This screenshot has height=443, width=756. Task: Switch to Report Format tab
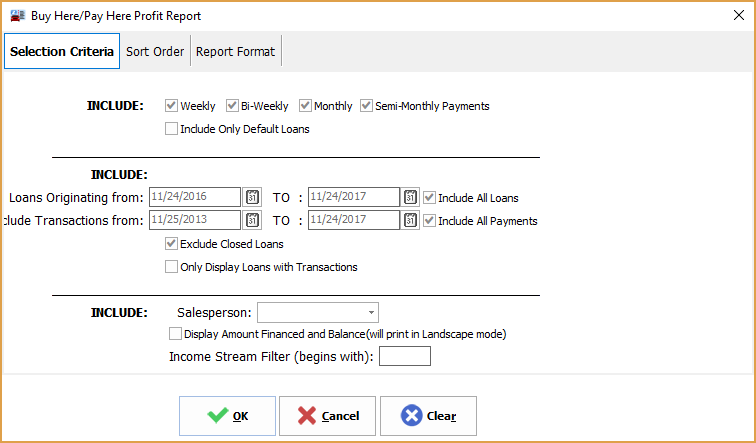click(235, 52)
